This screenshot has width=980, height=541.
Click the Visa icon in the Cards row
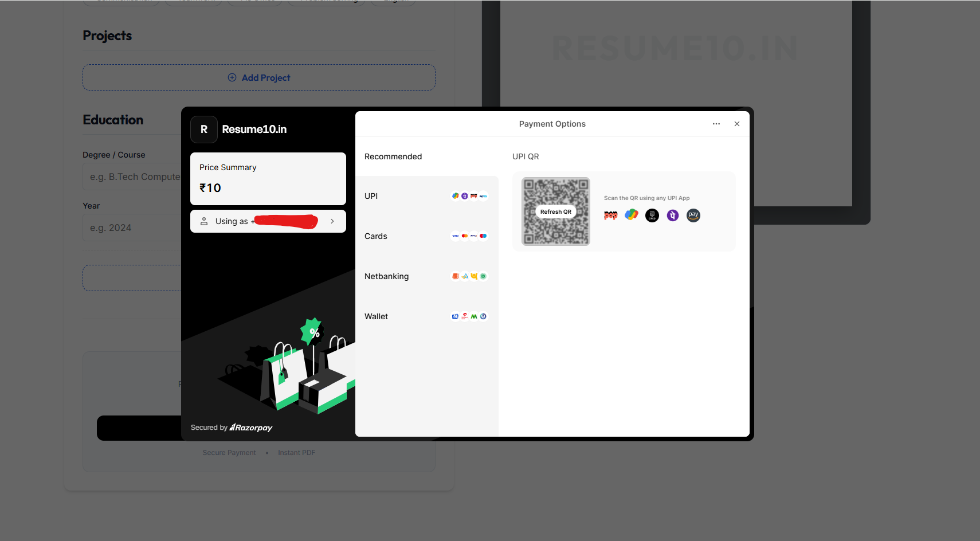click(x=454, y=236)
